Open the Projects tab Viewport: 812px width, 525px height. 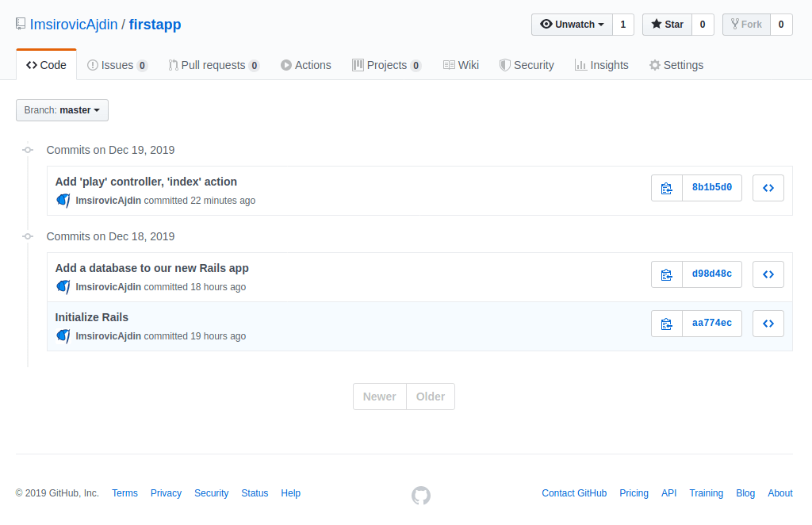(387, 65)
